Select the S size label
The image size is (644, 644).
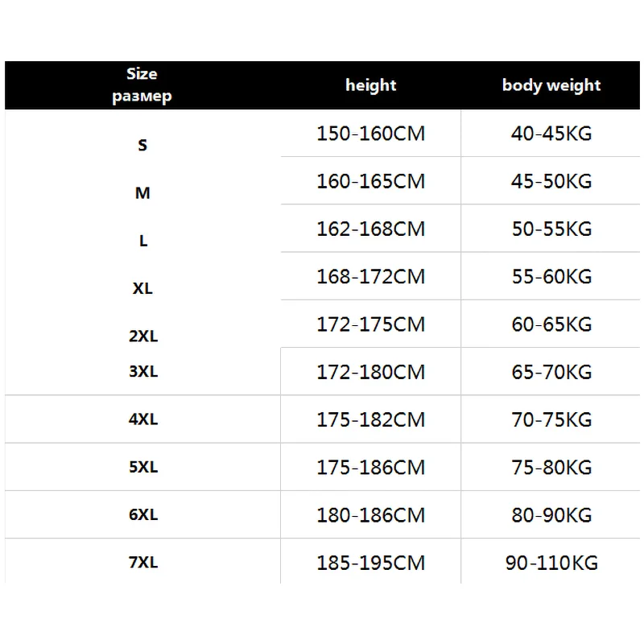click(x=143, y=146)
